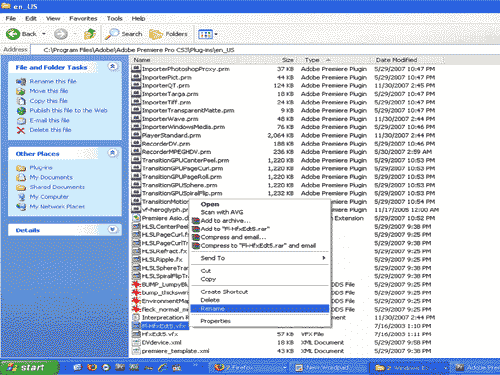Open the Back button history dropdown arrow
This screenshot has width=500, height=375.
click(44, 34)
